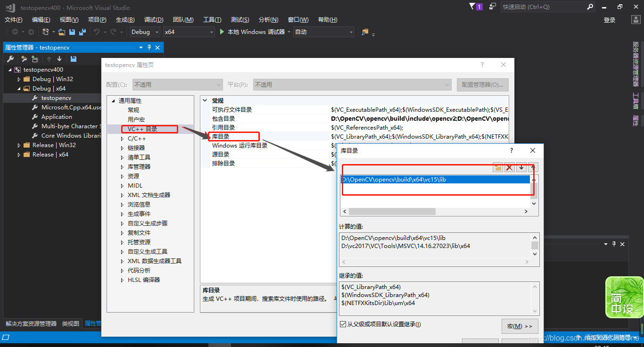Image resolution: width=644 pixels, height=347 pixels.
Task: Click the move down arrow in Property Manager toolbar
Action: click(59, 59)
